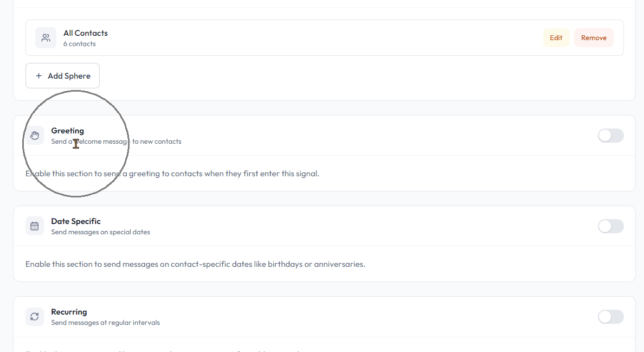Viewport: 644px width, 352px height.
Task: Remove the All Contacts sphere
Action: tap(594, 38)
